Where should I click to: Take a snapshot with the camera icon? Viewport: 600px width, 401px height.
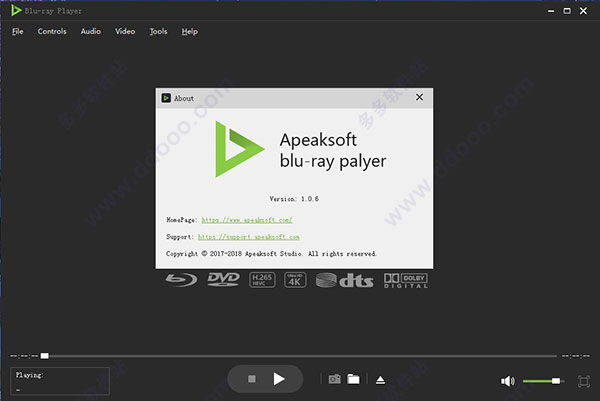click(x=335, y=379)
